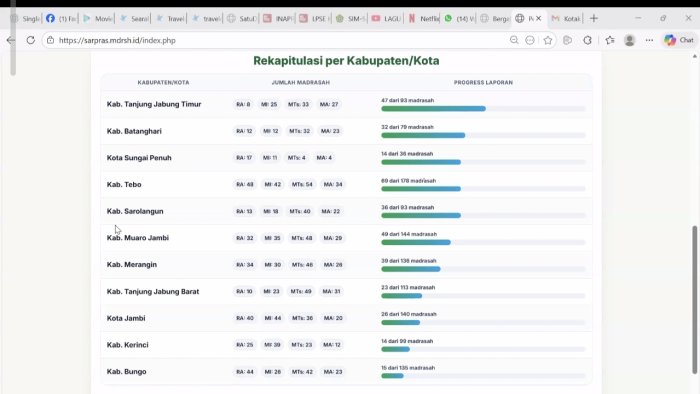Click Kab. Bungo progress bar
The height and width of the screenshot is (394, 700).
click(x=483, y=376)
